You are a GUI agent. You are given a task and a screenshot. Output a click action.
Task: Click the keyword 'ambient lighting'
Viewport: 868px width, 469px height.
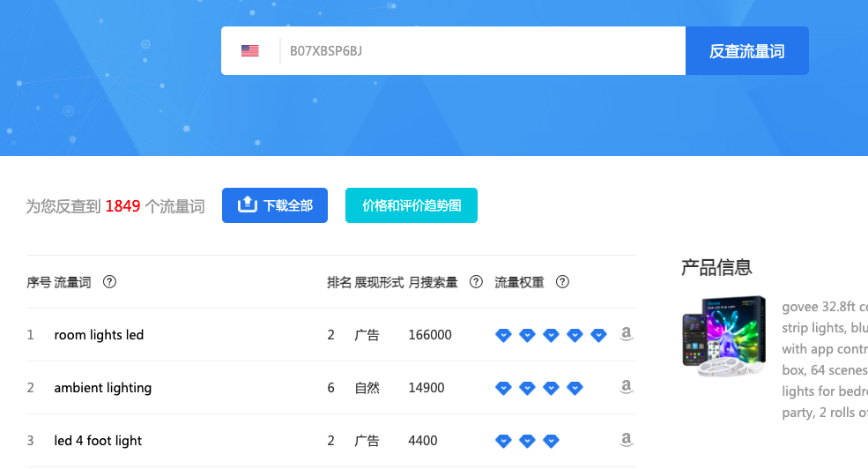click(x=102, y=388)
